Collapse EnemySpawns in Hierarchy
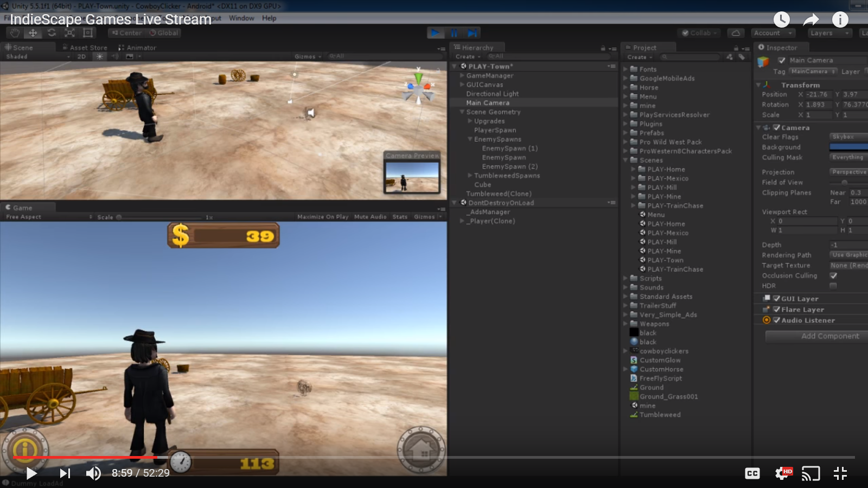The image size is (868, 488). click(470, 139)
